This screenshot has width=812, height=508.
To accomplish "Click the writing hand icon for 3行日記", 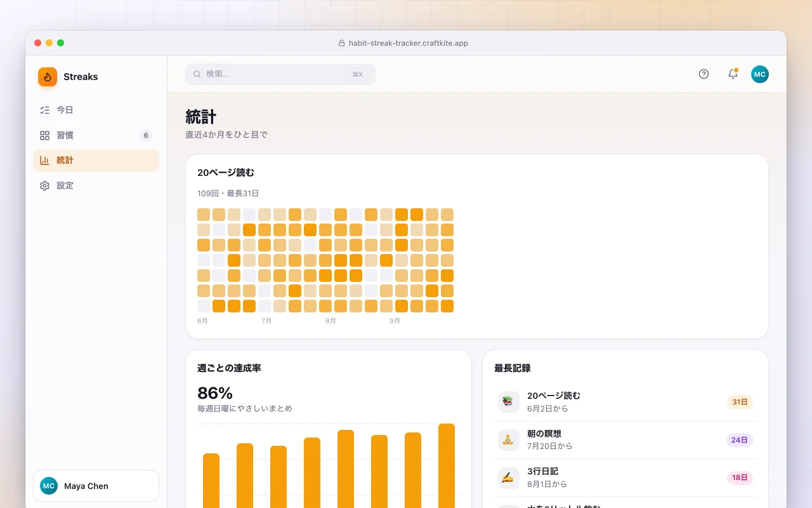I will click(x=509, y=478).
